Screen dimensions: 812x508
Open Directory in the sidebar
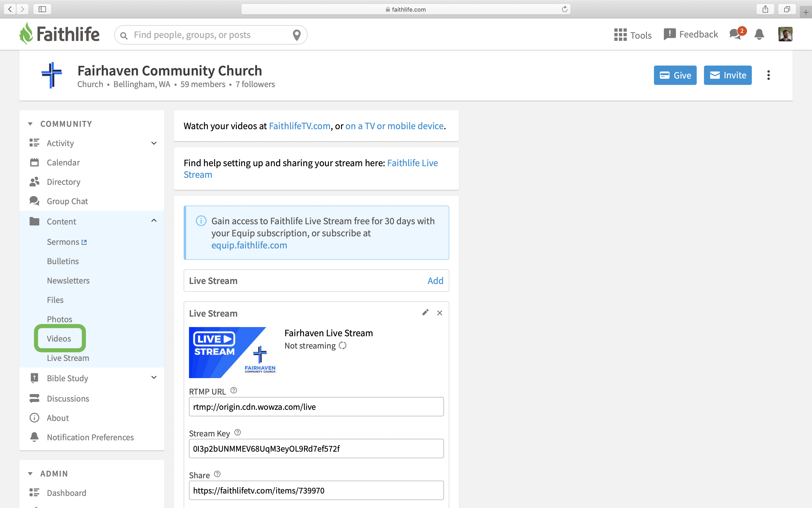point(63,182)
